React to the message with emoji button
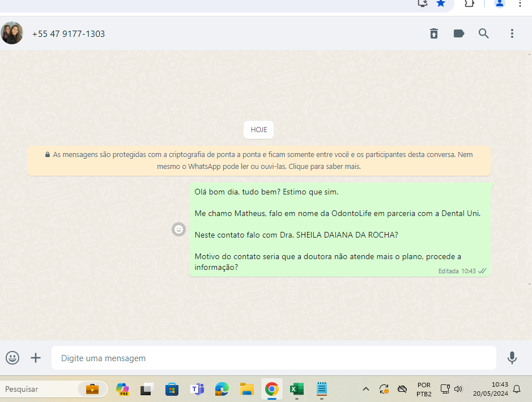Screen dimensions: 532x402 [x=178, y=229]
